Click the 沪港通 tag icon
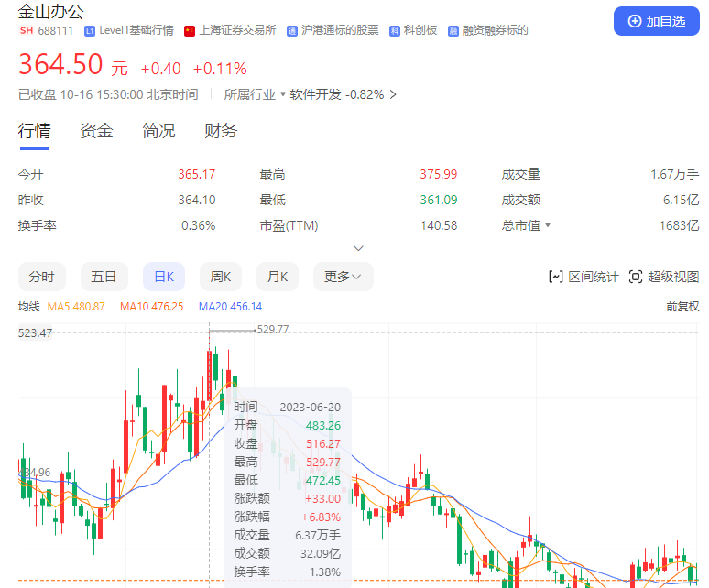Screen dimensions: 709x588 pyautogui.click(x=292, y=31)
